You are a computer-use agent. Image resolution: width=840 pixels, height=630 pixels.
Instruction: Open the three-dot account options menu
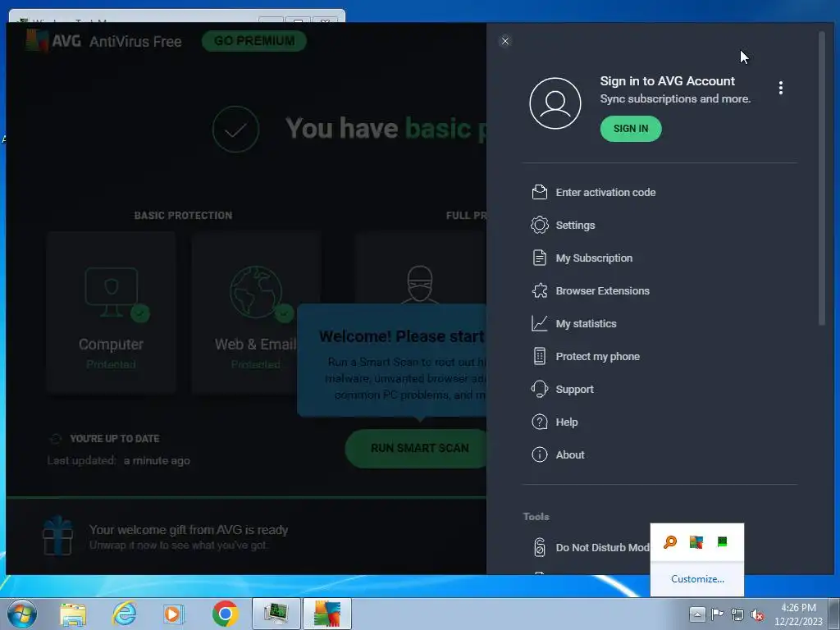pyautogui.click(x=781, y=88)
